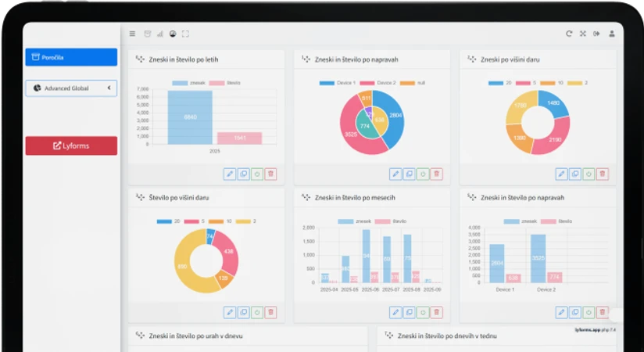Toggle power on 'Število po višini daru' chart

[256, 312]
